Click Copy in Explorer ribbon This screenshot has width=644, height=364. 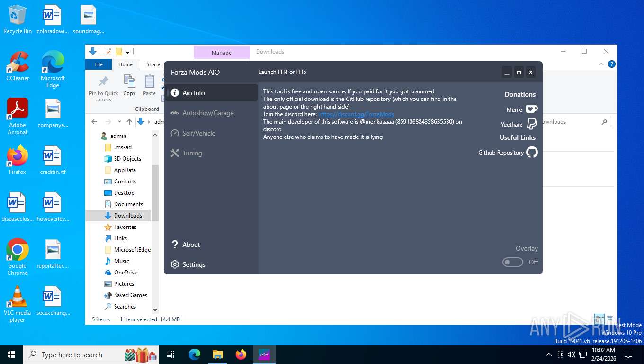coord(129,86)
